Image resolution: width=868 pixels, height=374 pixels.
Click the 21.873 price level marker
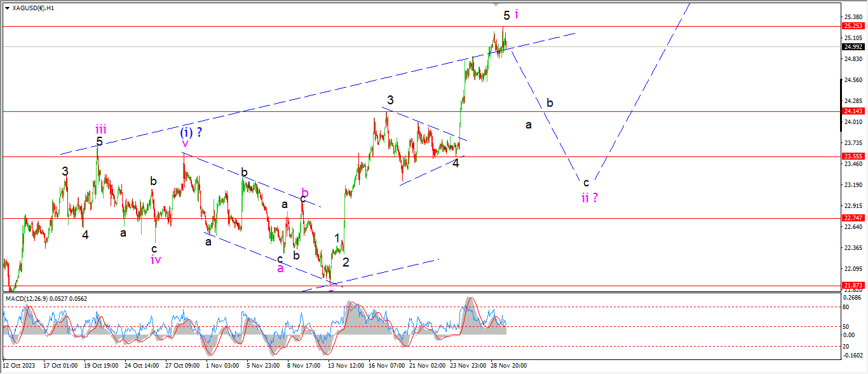click(852, 286)
